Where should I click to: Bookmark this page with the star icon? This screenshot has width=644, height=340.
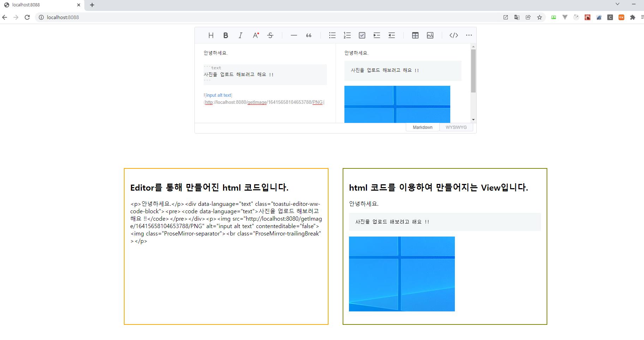[x=540, y=17]
